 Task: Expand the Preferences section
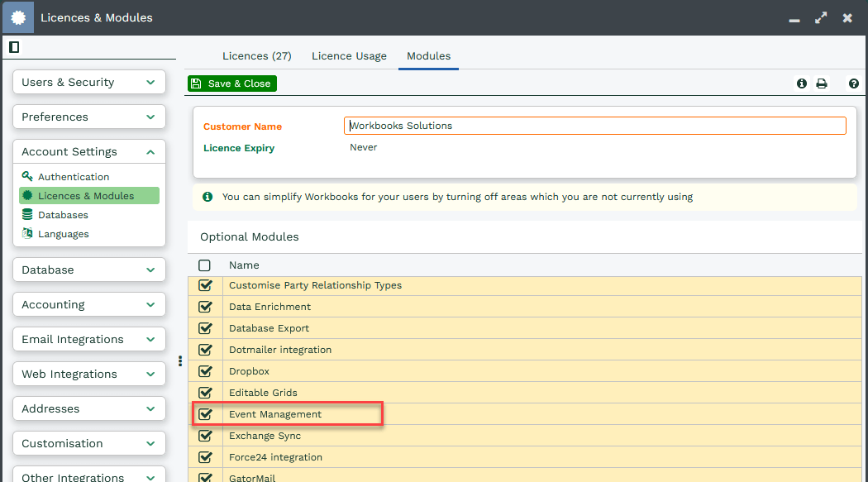(89, 117)
